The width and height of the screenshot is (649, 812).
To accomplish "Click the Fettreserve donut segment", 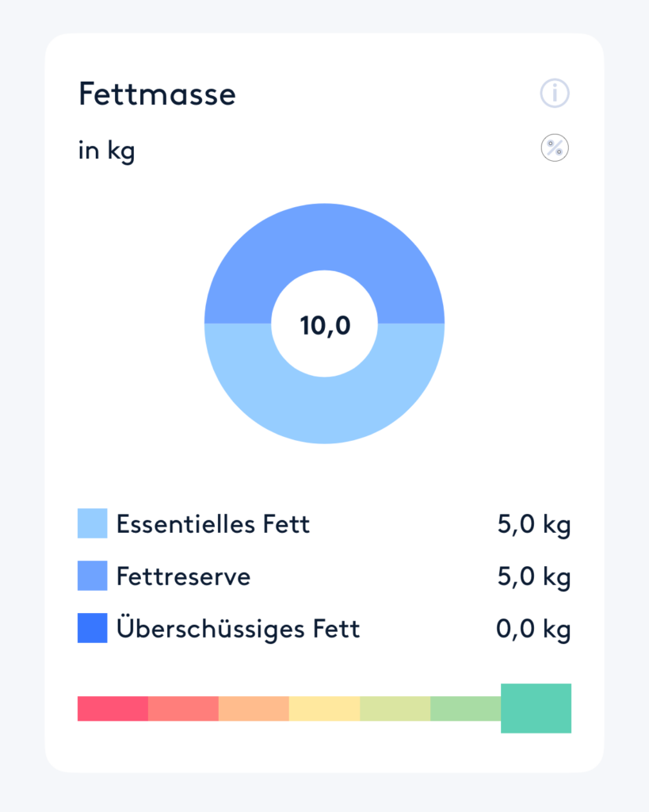I will click(x=325, y=236).
